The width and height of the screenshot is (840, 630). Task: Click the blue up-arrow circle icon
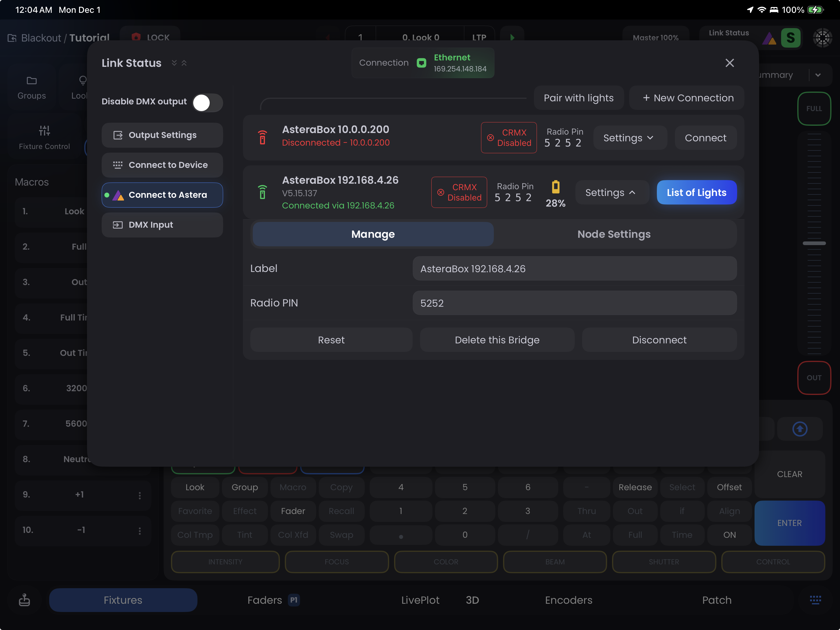pos(800,429)
